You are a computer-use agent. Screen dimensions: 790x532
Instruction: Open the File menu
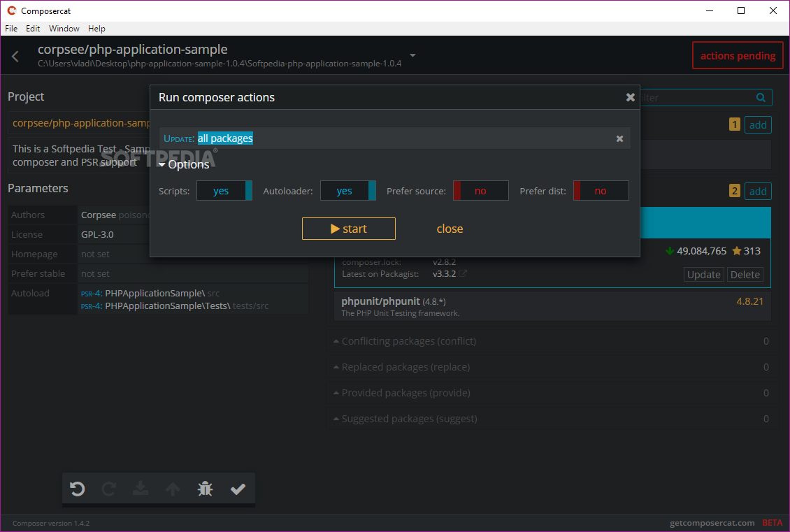point(11,29)
